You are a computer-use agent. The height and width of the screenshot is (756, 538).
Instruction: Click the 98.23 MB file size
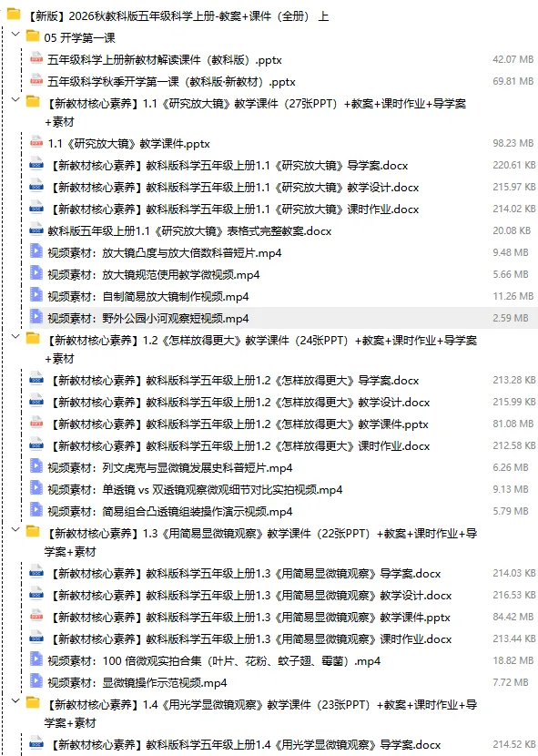tap(513, 143)
